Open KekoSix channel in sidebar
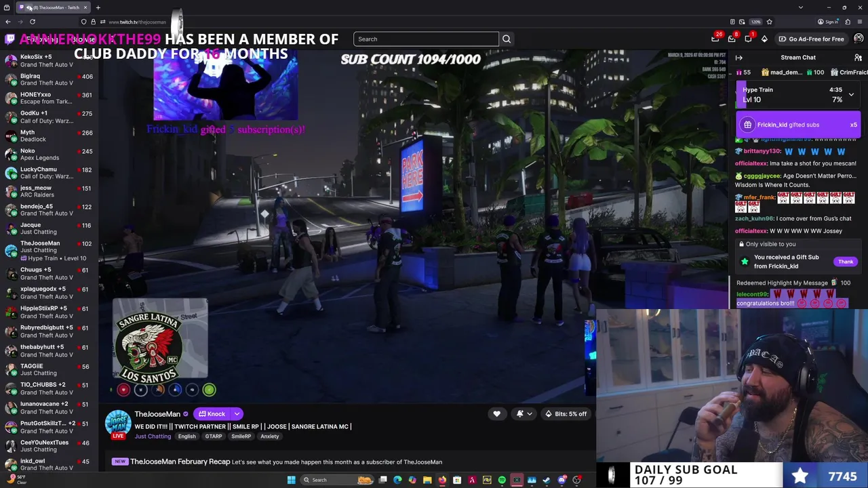The image size is (868, 488). (49, 61)
